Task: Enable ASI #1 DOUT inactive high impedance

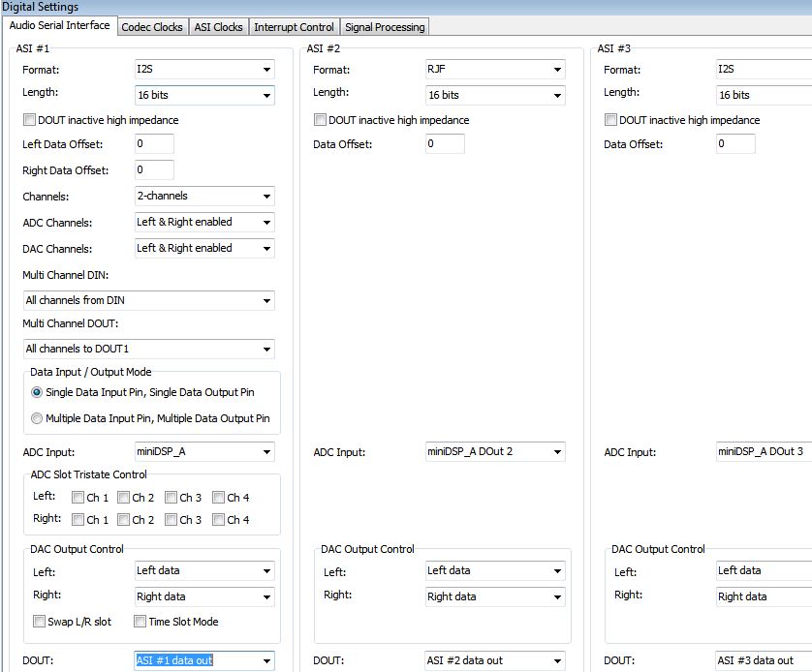Action: click(29, 120)
